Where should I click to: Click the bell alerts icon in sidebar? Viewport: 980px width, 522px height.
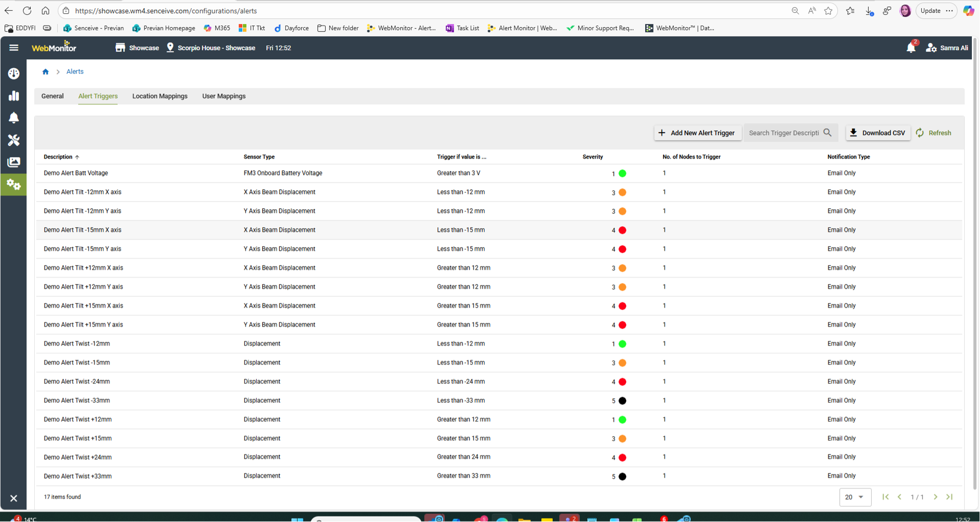tap(14, 118)
